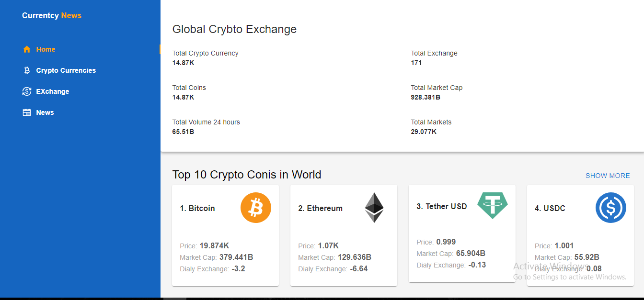Click the Total Market Cap value 928.381B
644x300 pixels.
coord(425,97)
